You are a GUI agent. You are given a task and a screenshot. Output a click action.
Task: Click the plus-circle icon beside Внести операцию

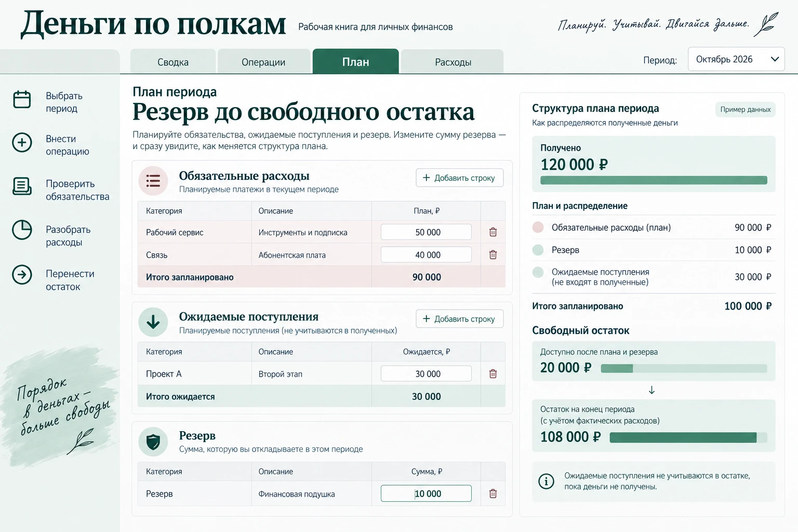pos(22,142)
